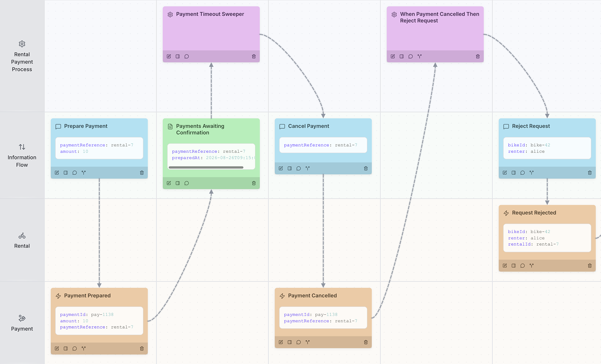This screenshot has height=364, width=601.
Task: Click the branch icon on Request Rejected
Action: point(532,266)
